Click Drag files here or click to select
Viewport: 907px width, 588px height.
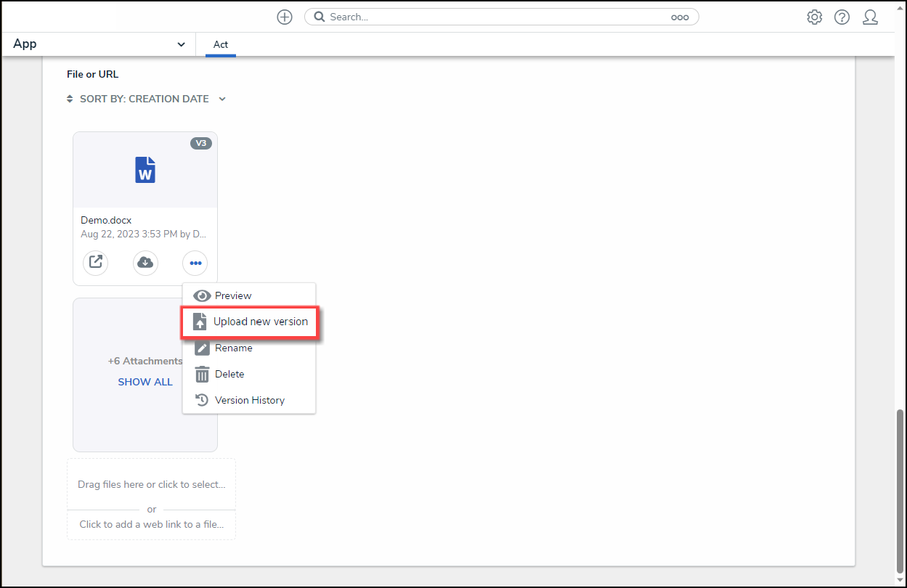(151, 484)
